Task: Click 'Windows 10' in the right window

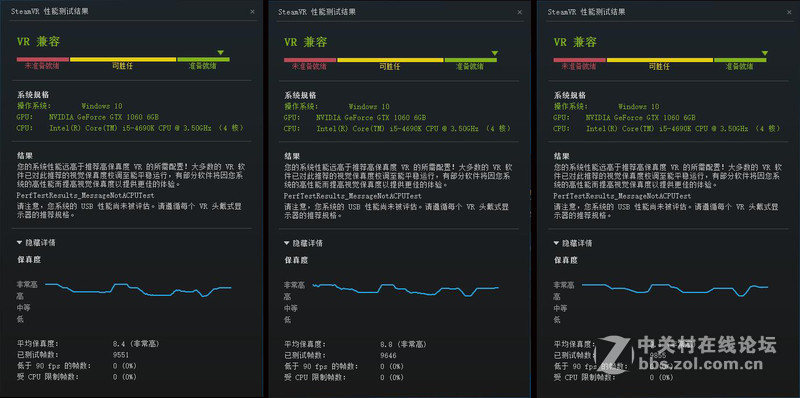Action: tap(638, 107)
